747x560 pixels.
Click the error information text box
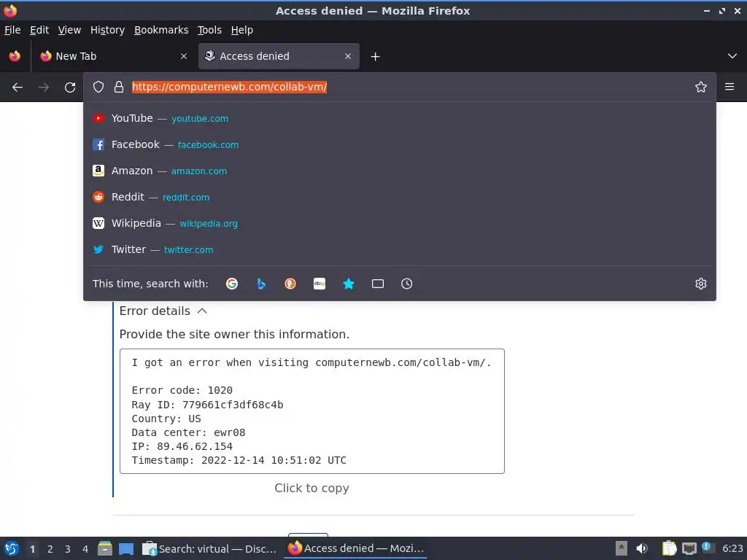coord(312,411)
